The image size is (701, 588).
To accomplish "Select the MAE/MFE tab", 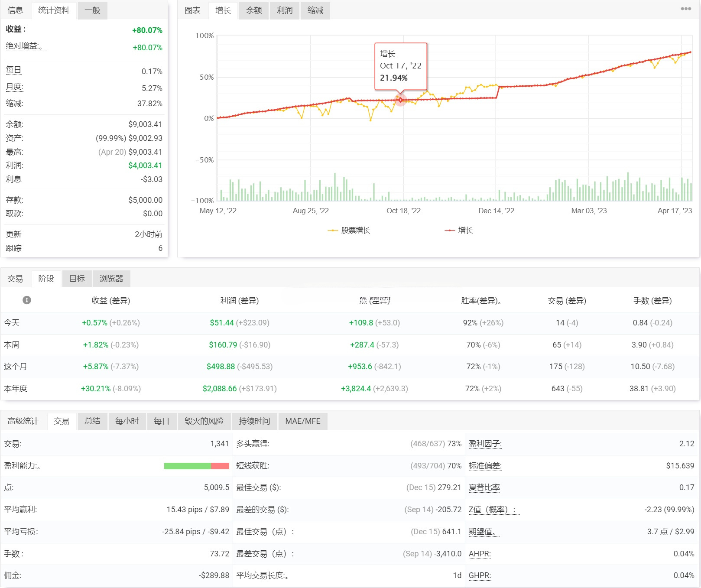I will (303, 421).
